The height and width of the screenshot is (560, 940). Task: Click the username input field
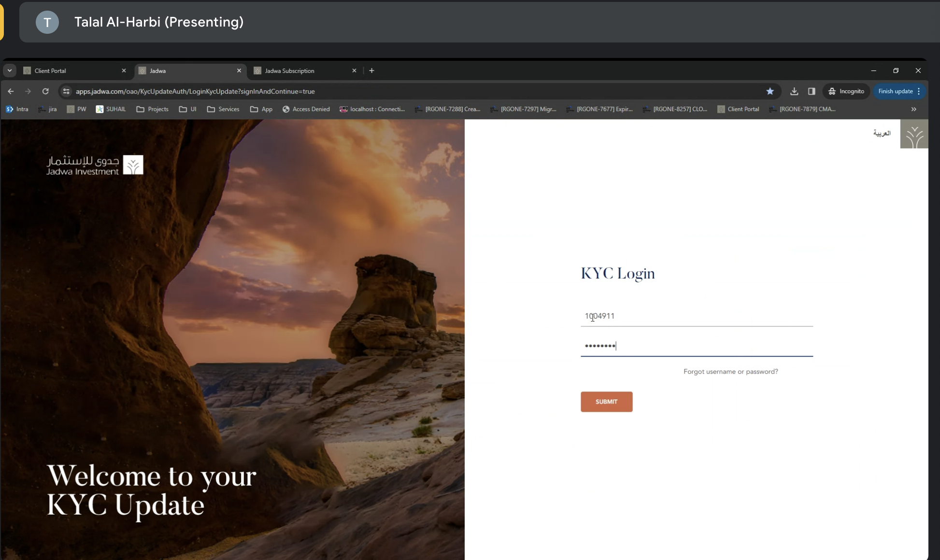(697, 316)
